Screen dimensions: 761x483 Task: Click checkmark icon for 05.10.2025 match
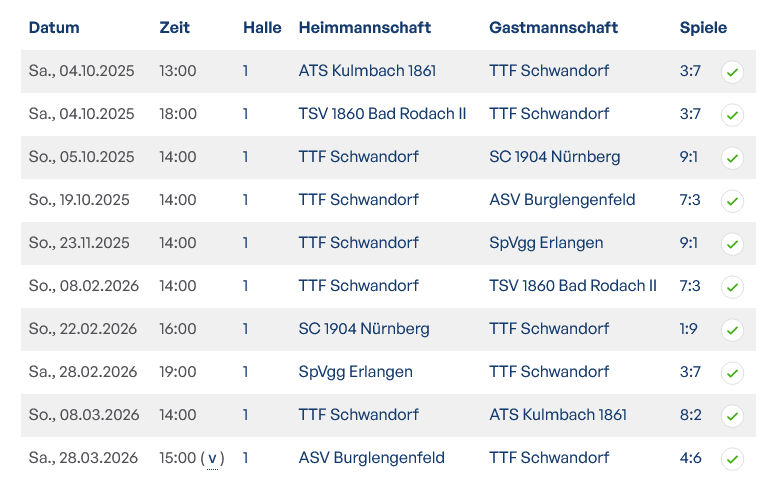pos(732,158)
